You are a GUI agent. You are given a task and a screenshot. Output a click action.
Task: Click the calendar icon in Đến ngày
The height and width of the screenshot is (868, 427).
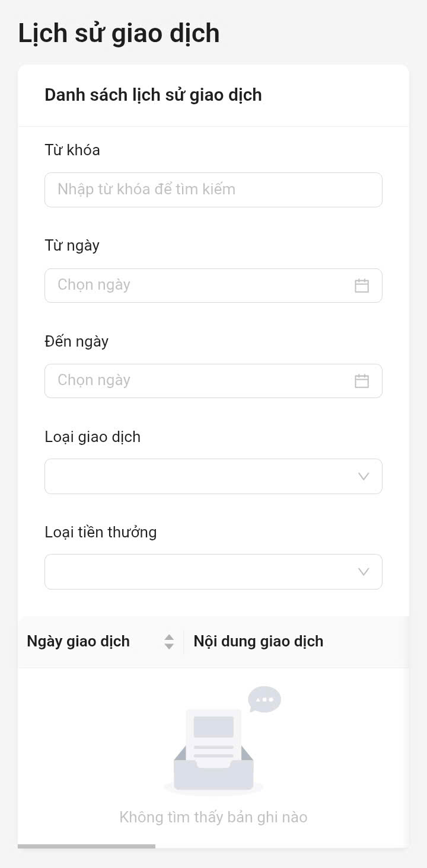tap(362, 381)
